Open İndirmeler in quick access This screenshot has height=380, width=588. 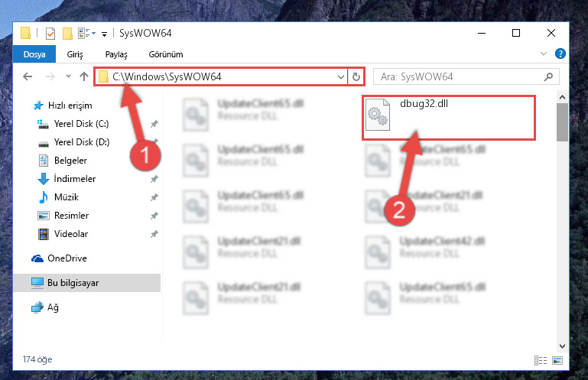(75, 179)
